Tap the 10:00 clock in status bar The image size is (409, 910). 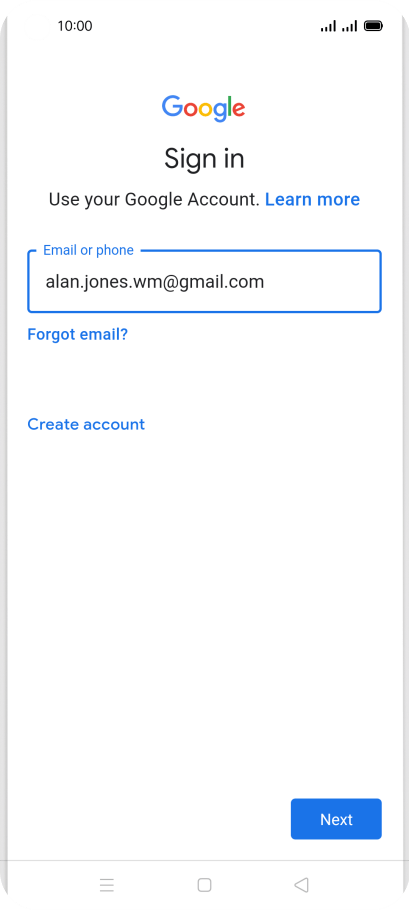75,26
